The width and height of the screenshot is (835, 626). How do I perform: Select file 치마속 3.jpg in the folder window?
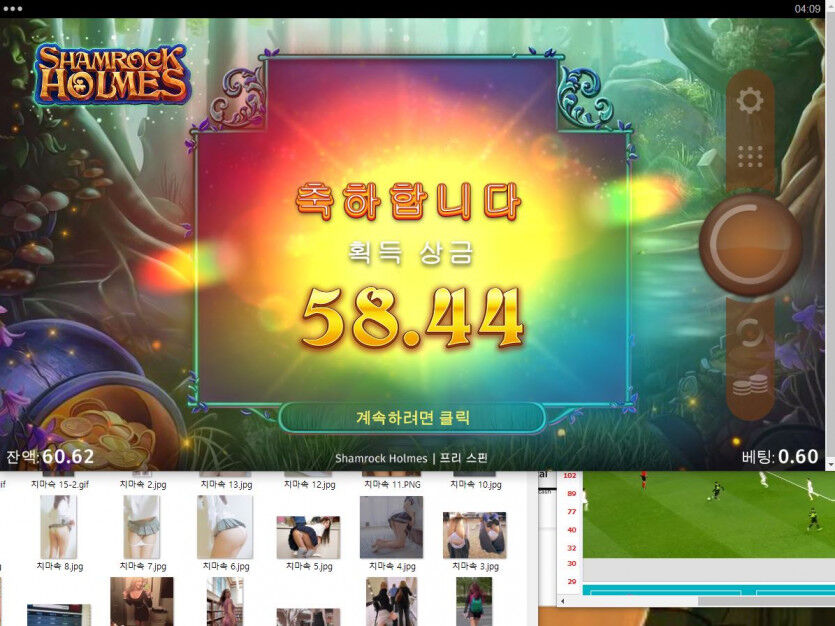[474, 541]
